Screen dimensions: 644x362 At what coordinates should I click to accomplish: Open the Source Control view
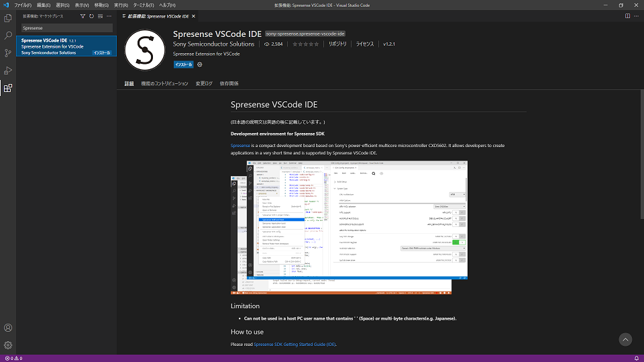[x=8, y=53]
